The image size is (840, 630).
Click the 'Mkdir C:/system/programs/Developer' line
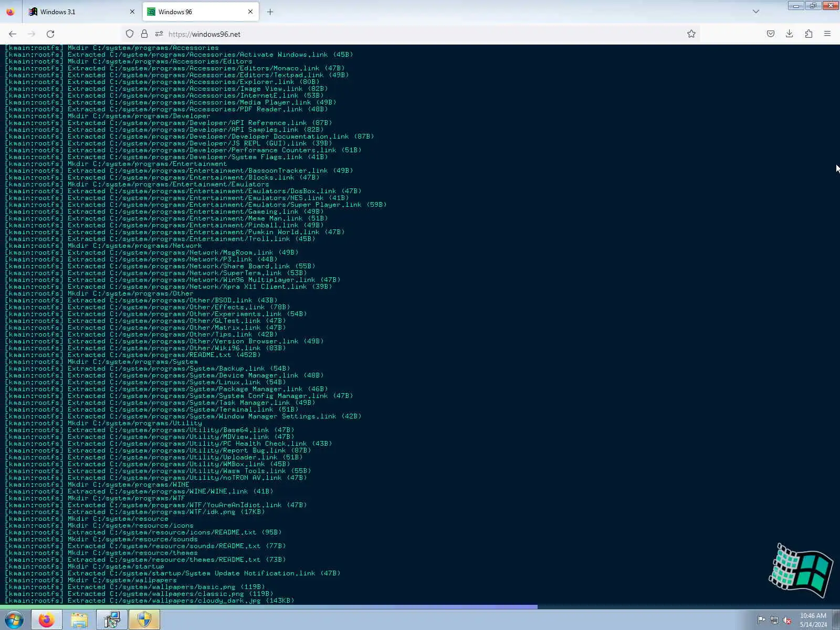click(108, 116)
